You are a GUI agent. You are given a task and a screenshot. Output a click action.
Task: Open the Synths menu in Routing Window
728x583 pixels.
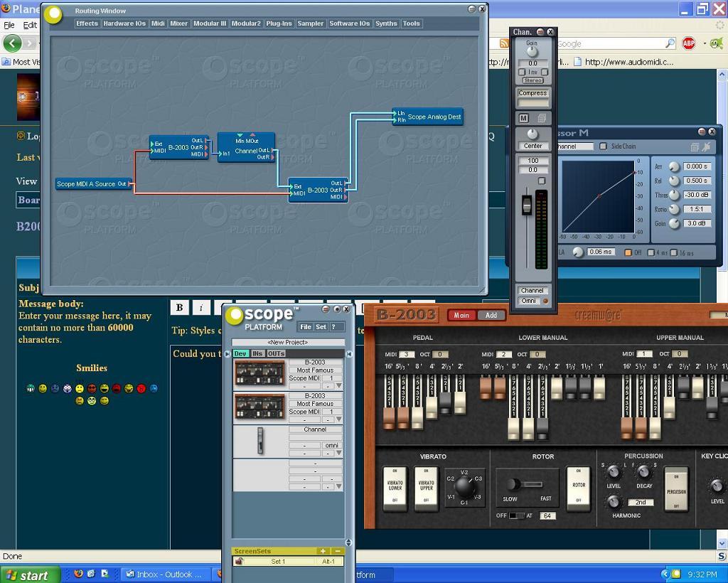click(386, 23)
